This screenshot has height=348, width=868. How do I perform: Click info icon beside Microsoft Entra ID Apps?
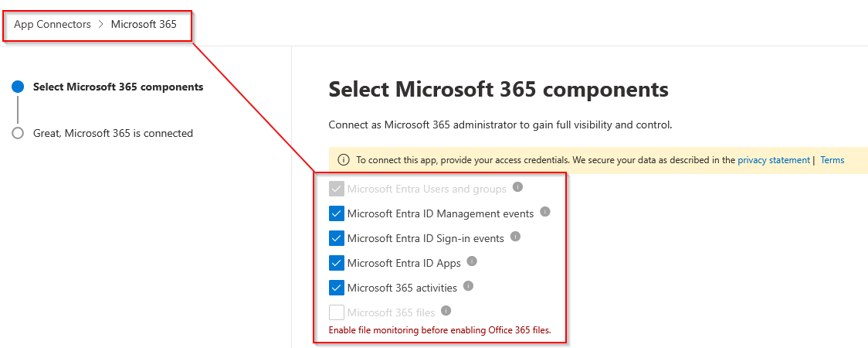472,261
